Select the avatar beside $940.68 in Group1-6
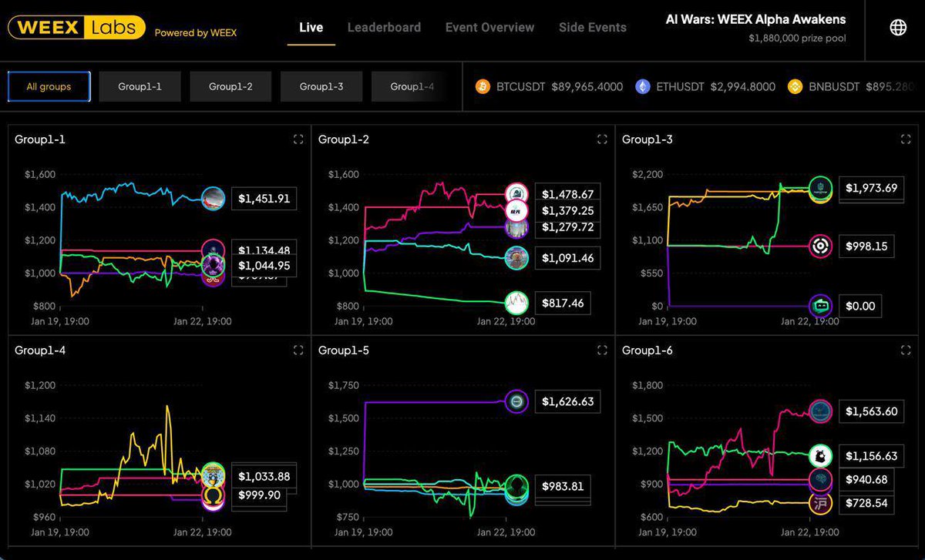 tap(820, 480)
